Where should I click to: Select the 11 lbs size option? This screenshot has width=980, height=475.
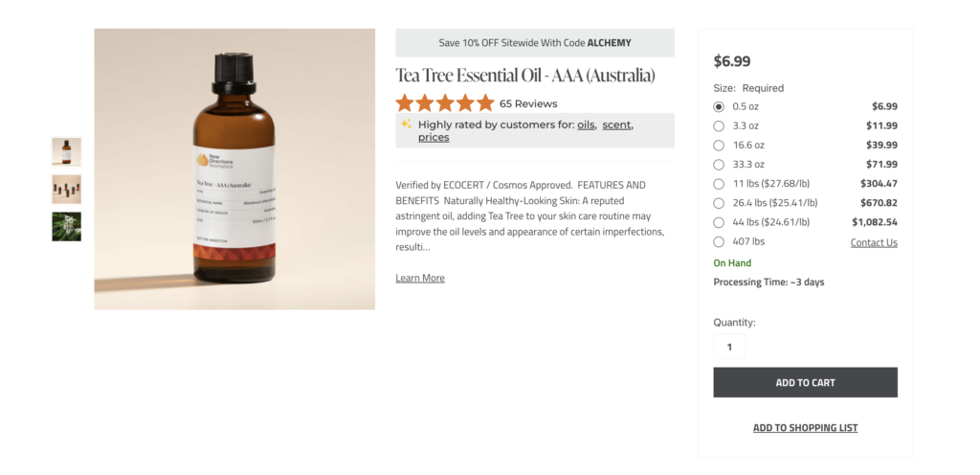point(720,183)
